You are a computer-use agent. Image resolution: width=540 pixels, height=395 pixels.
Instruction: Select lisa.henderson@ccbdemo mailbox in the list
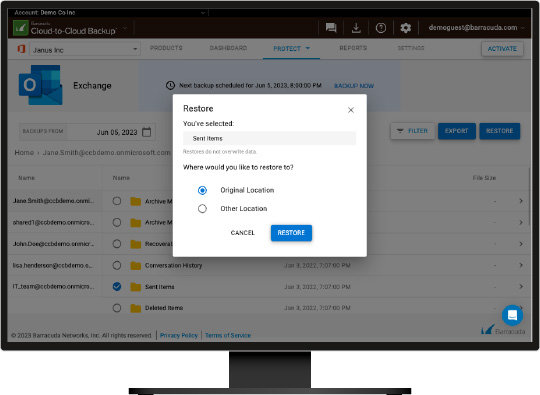[x=52, y=265]
